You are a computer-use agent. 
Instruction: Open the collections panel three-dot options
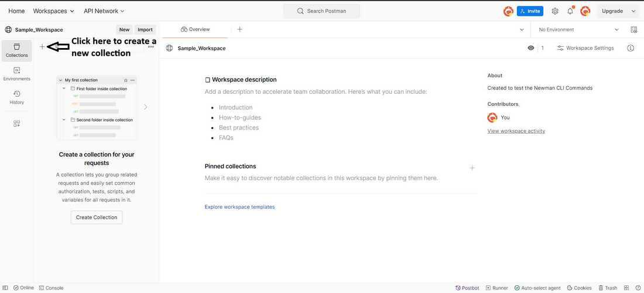151,47
